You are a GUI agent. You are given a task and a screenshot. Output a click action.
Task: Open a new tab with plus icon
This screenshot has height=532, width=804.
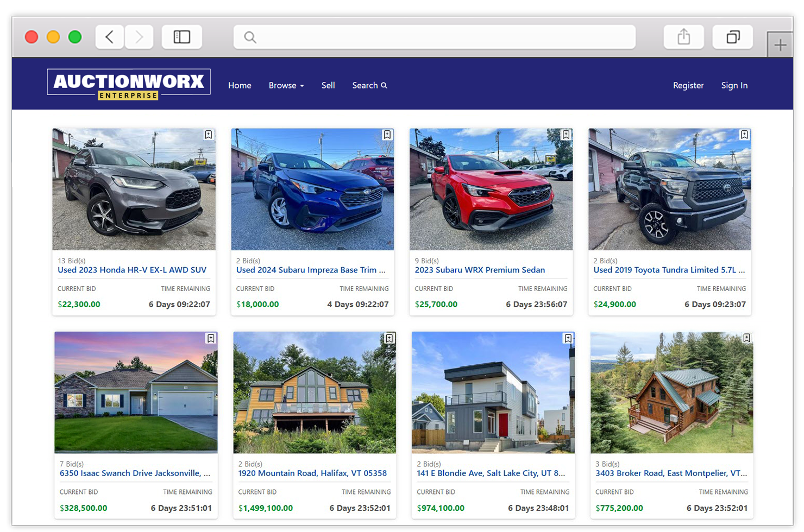780,45
